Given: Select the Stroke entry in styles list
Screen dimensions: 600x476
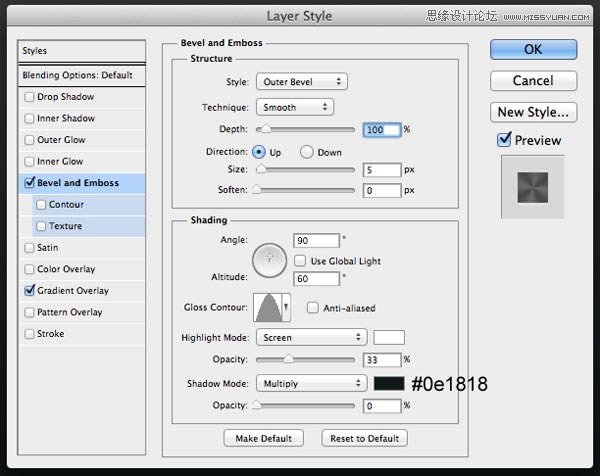Looking at the screenshot, I should click(50, 334).
